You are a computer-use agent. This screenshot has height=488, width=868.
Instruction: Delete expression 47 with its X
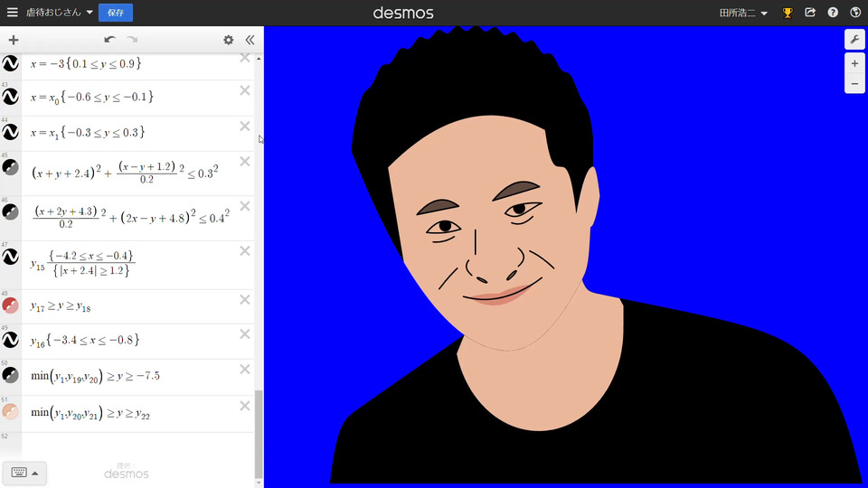point(244,251)
